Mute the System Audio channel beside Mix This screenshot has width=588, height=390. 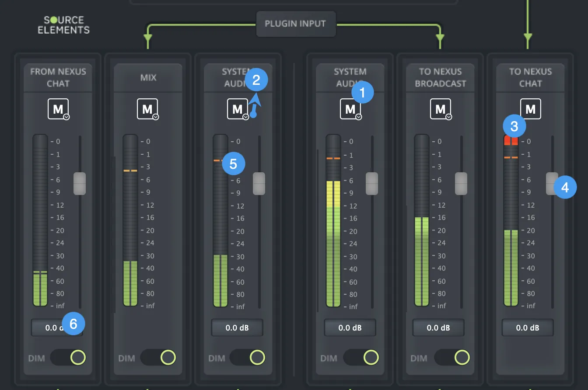click(238, 109)
